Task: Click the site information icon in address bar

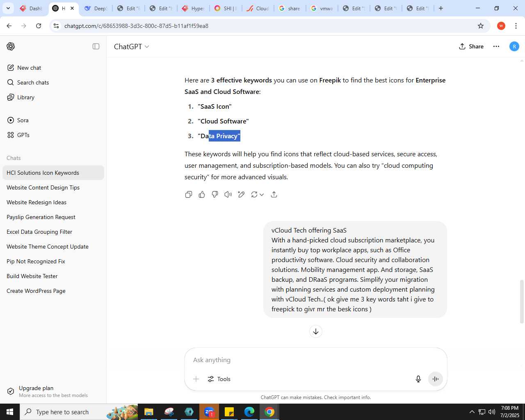Action: [x=56, y=26]
